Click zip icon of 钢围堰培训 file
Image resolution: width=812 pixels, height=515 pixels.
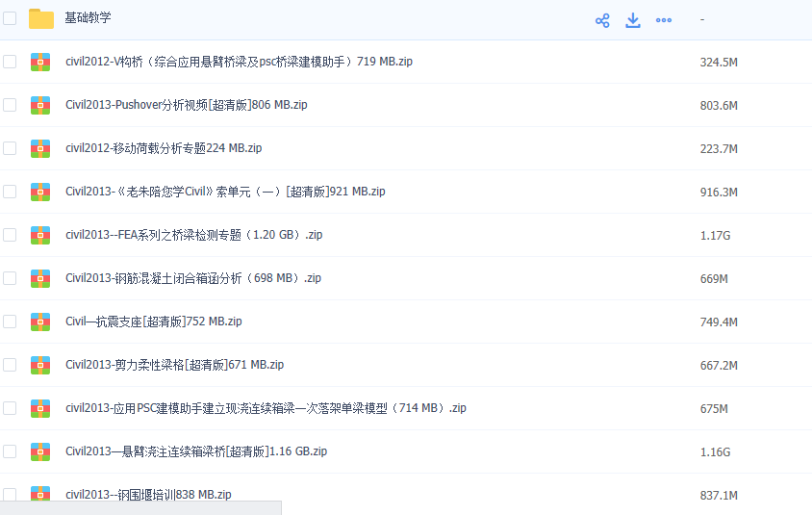coord(40,493)
